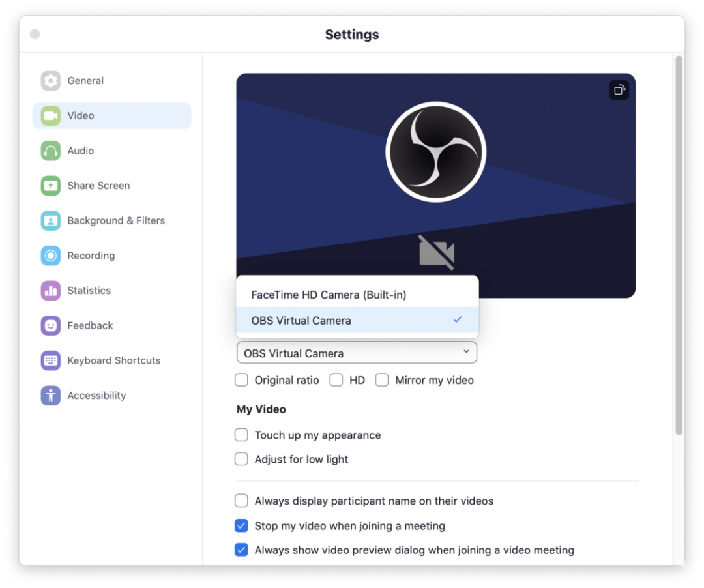Click the settings panel vertical scrollbar
Image resolution: width=704 pixels, height=588 pixels.
[679, 246]
